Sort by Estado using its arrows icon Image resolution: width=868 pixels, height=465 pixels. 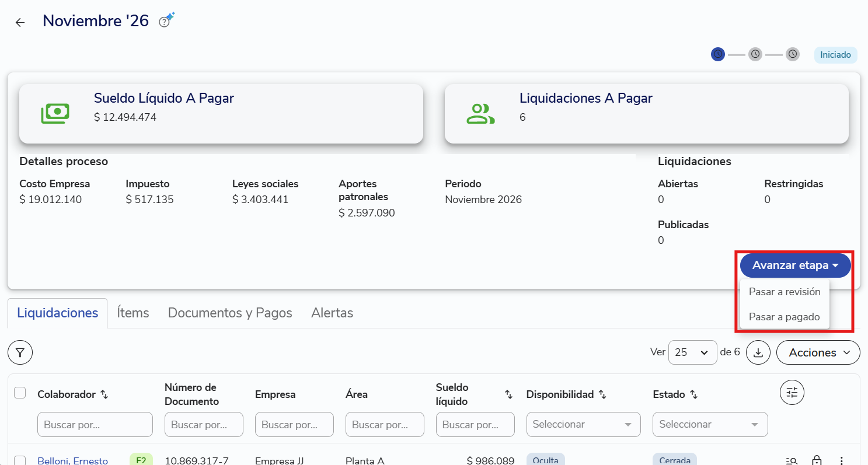point(694,395)
